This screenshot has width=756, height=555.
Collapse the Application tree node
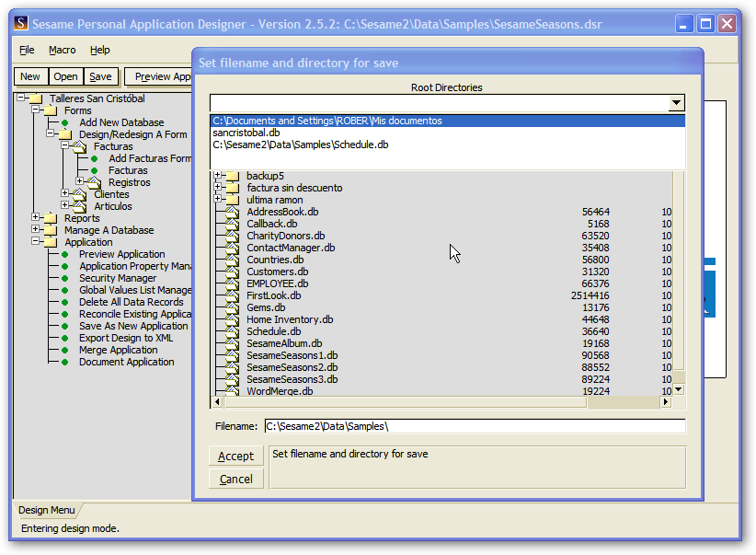35,241
